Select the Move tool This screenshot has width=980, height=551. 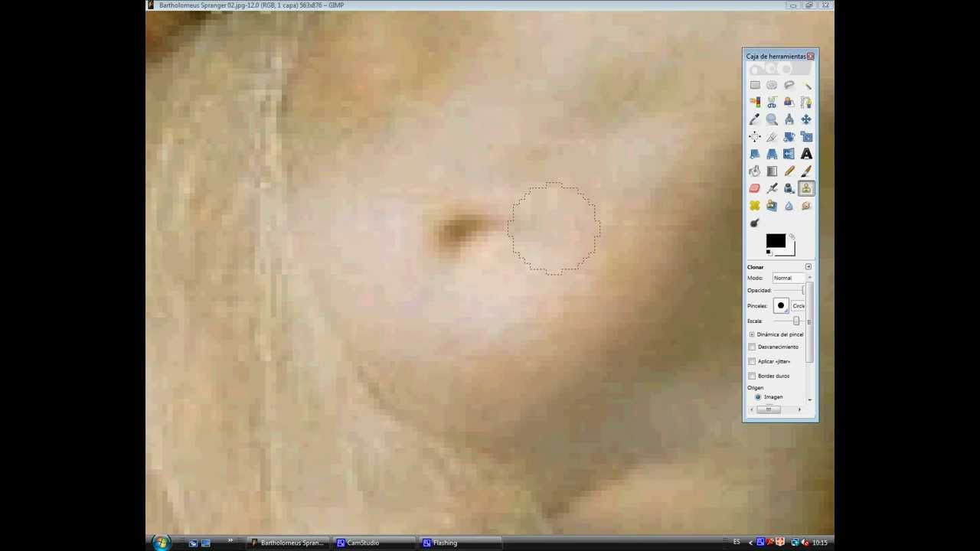[806, 119]
